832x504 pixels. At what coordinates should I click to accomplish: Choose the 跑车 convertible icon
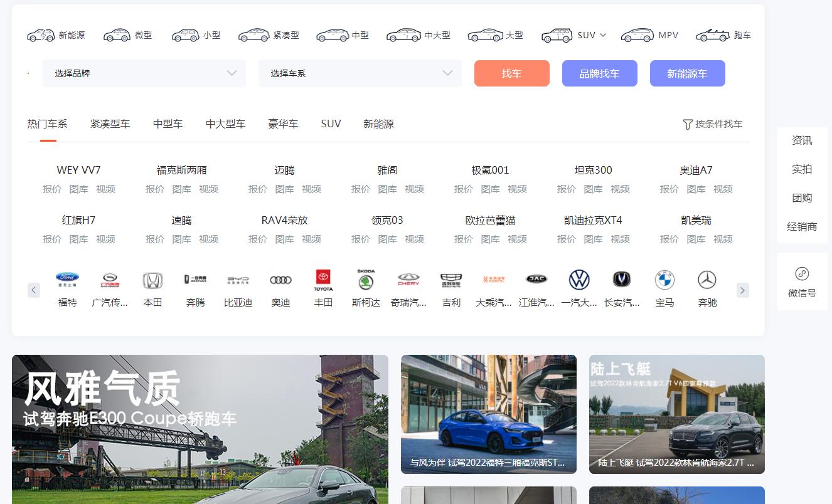click(713, 35)
